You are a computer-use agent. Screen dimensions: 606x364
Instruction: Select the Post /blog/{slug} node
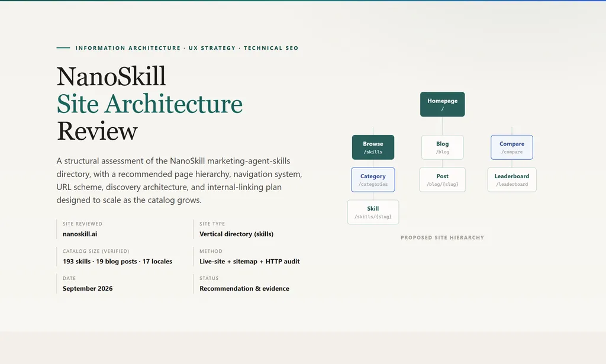[x=442, y=180]
